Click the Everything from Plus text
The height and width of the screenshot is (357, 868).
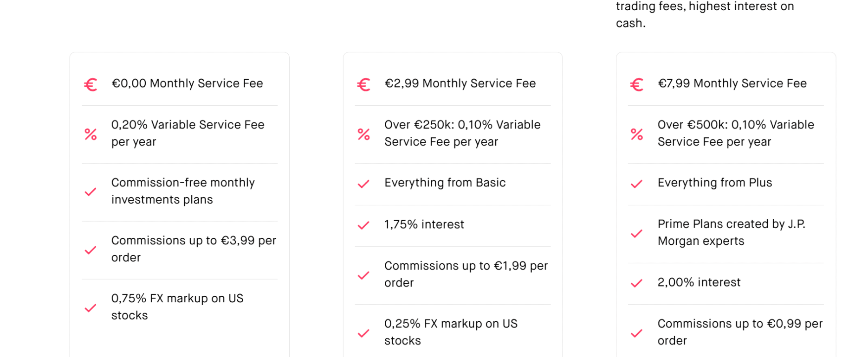[715, 183]
